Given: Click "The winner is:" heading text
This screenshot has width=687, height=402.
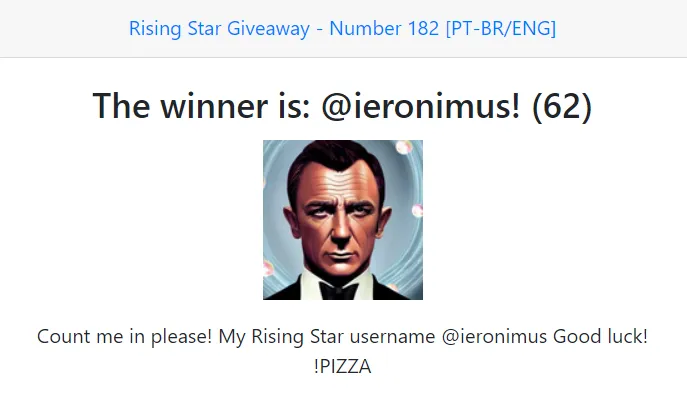Looking at the screenshot, I should click(x=202, y=105).
